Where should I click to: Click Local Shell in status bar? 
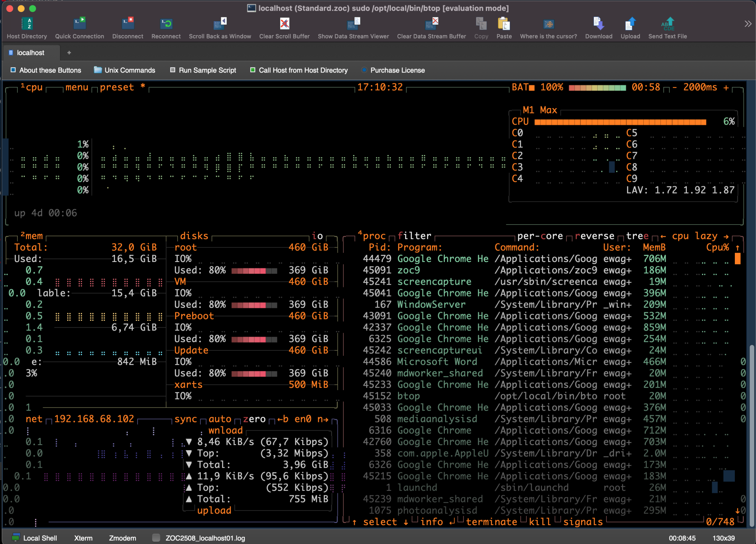(x=35, y=538)
